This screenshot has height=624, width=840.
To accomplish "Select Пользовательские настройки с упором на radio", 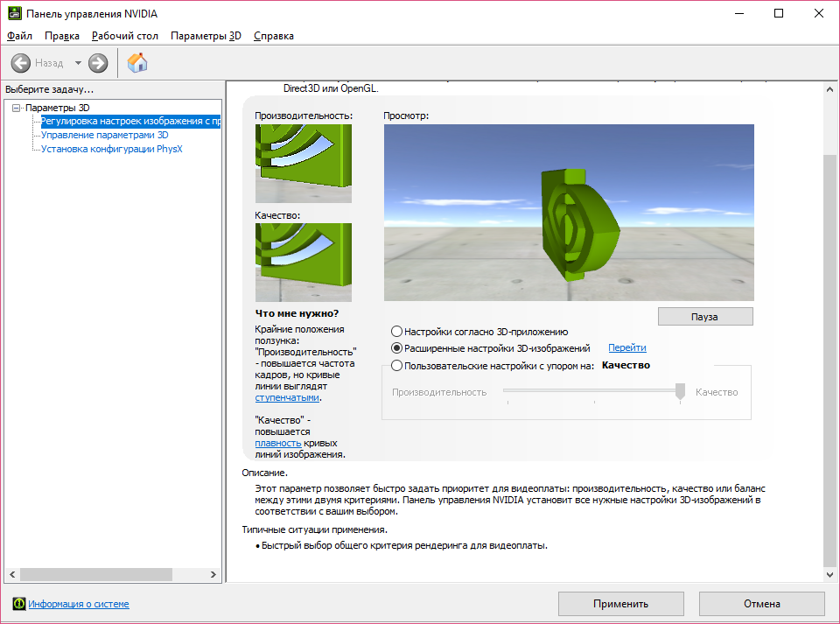I will [396, 366].
